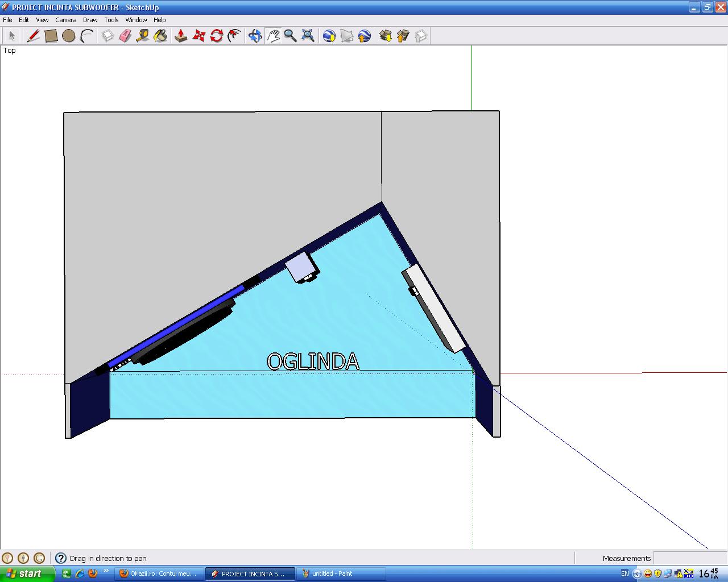The height and width of the screenshot is (582, 728).
Task: Select the Eraser tool
Action: point(125,36)
